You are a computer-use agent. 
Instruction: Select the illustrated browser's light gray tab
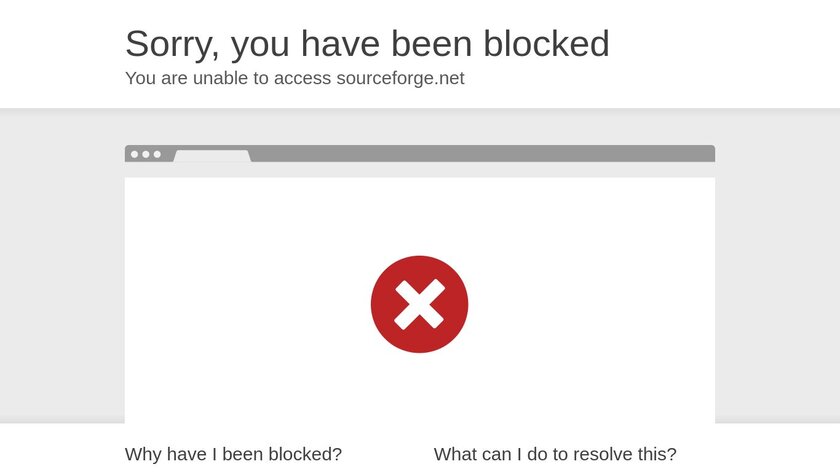click(x=212, y=155)
